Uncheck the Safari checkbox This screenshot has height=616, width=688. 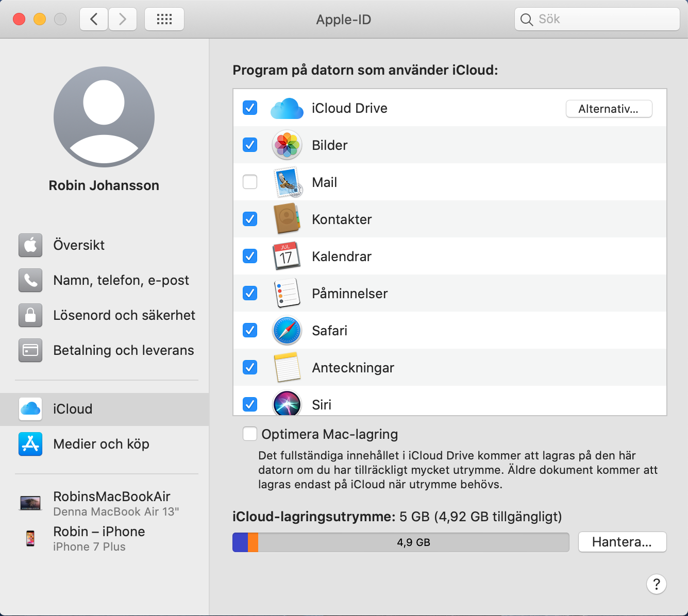tap(250, 331)
